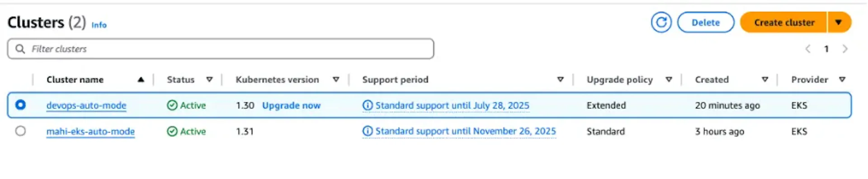The height and width of the screenshot is (179, 868).
Task: Sort by Provider column arrow
Action: tap(842, 79)
